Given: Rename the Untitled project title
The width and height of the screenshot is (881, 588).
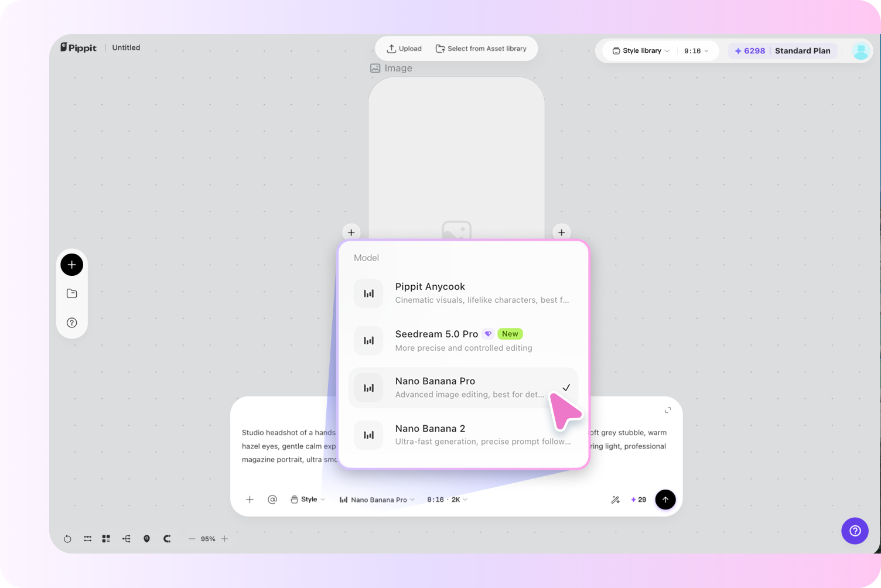Looking at the screenshot, I should [126, 47].
